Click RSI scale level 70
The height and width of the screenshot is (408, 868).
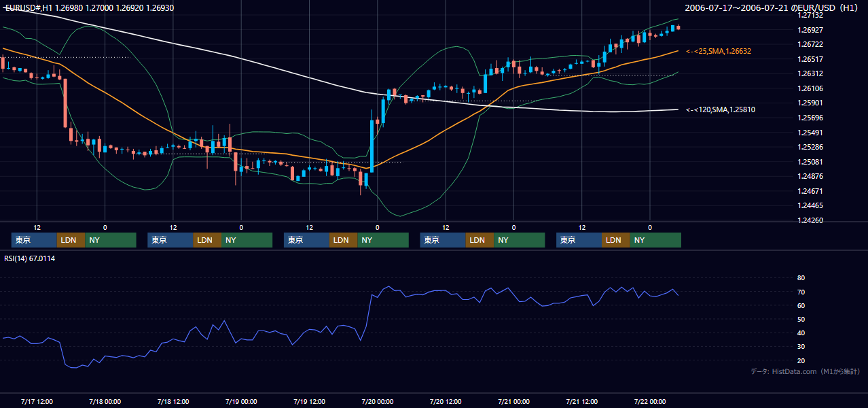tap(801, 292)
